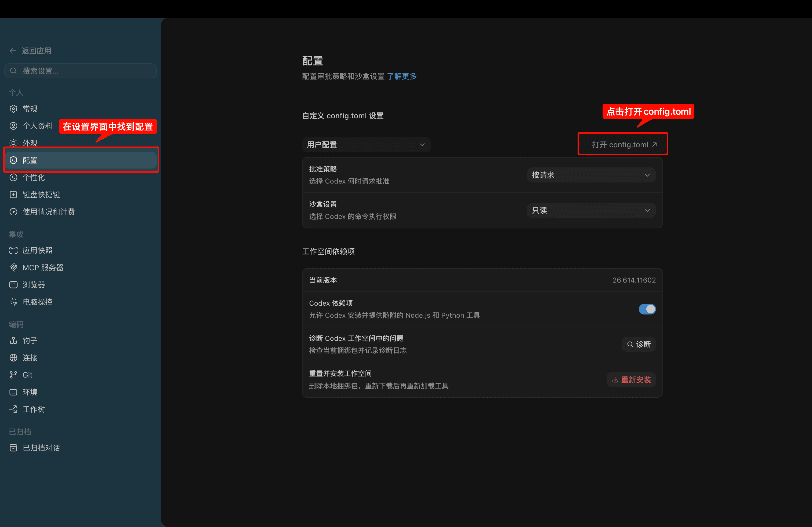The height and width of the screenshot is (527, 812).
Task: Open 使用情况和计费 page
Action: click(x=81, y=212)
